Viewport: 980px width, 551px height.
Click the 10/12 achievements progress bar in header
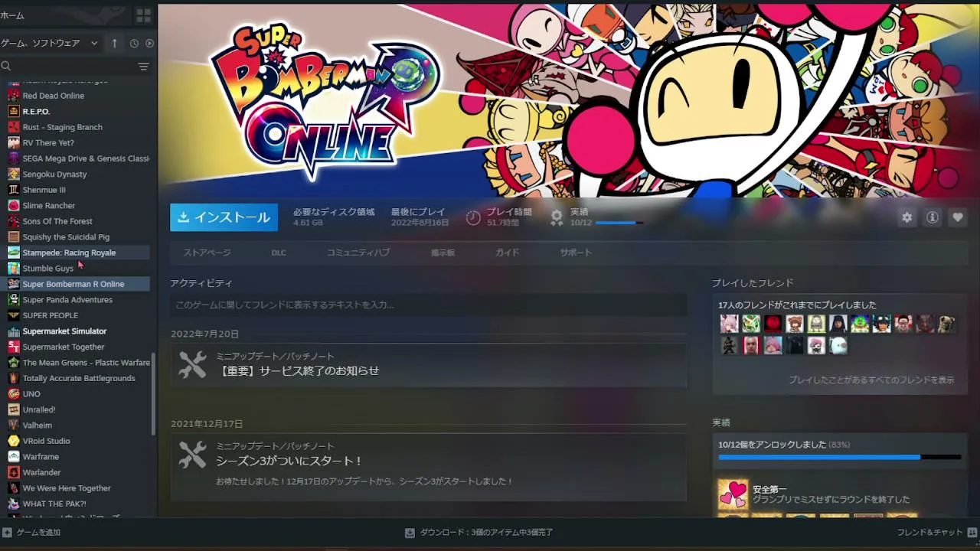(619, 223)
